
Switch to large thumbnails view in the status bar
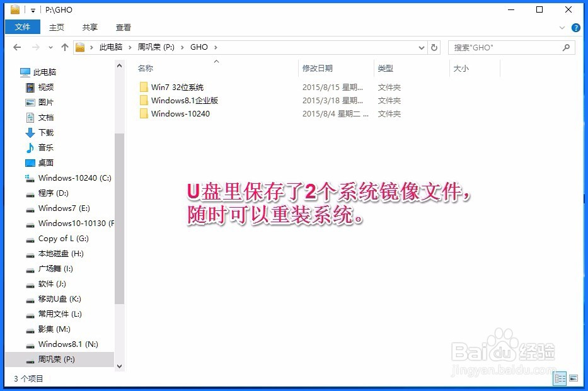point(574,378)
